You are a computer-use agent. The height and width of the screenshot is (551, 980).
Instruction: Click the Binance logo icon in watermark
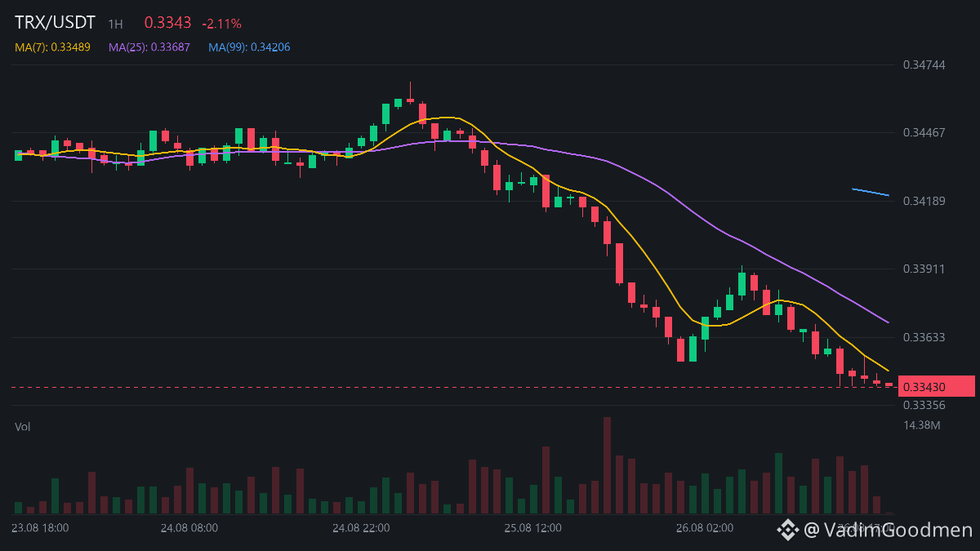[x=787, y=531]
